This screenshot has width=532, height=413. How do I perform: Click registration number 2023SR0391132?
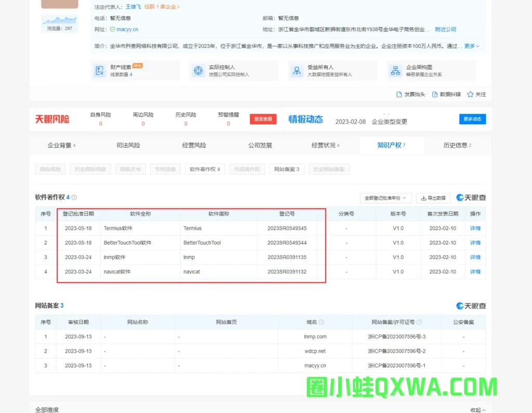(x=287, y=272)
